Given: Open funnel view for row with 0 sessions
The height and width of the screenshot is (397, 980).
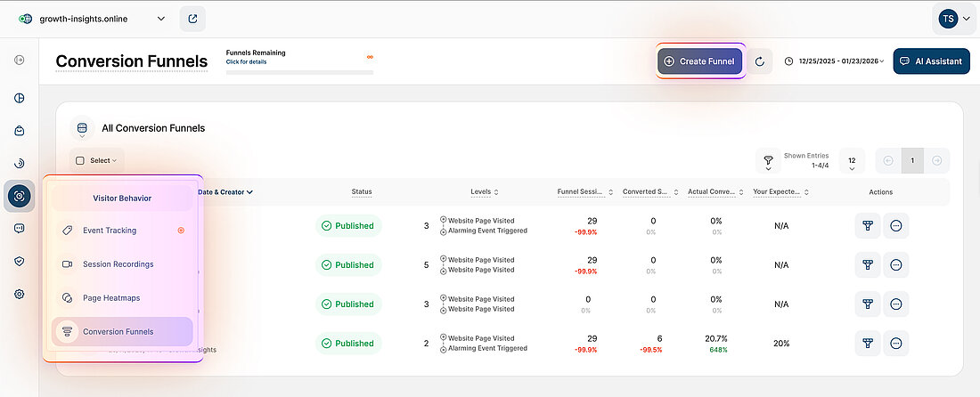Looking at the screenshot, I should click(868, 304).
